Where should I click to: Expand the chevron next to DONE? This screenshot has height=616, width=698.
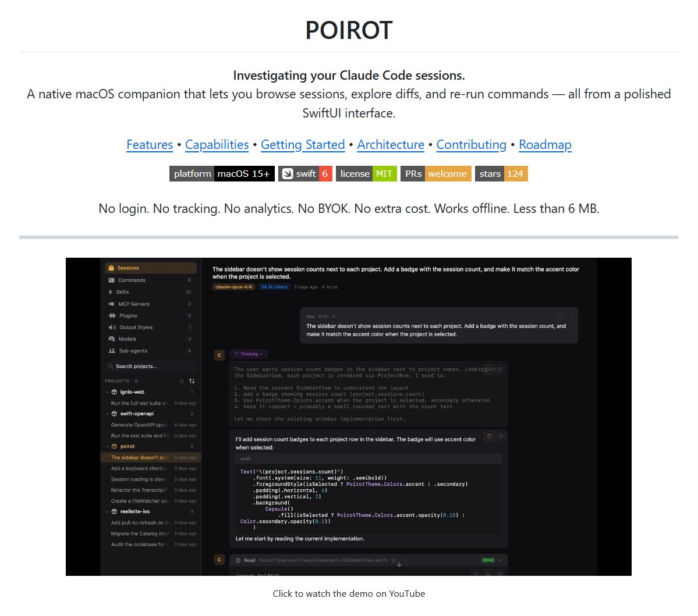point(500,560)
